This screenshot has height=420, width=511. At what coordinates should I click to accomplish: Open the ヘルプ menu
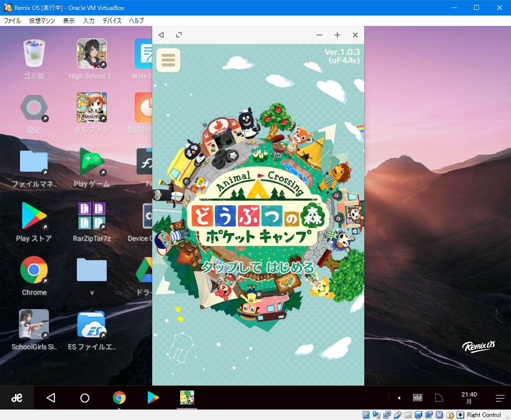point(136,21)
